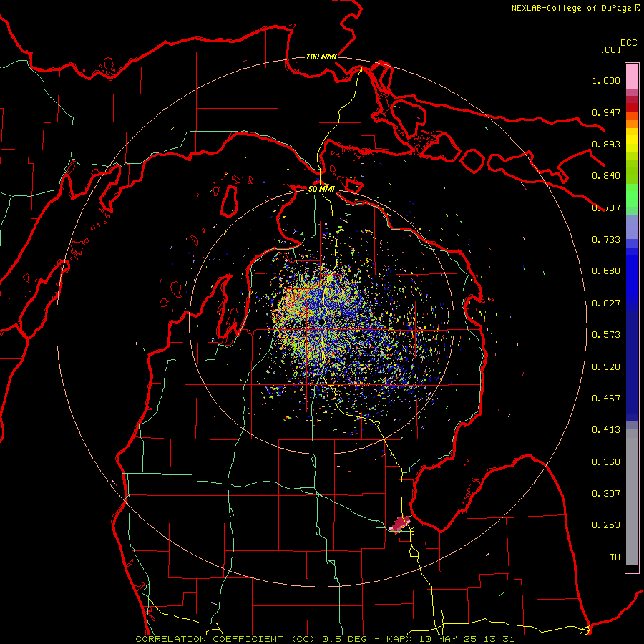Image resolution: width=644 pixels, height=644 pixels.
Task: Click the 0.360 color scale value
Action: pos(606,462)
